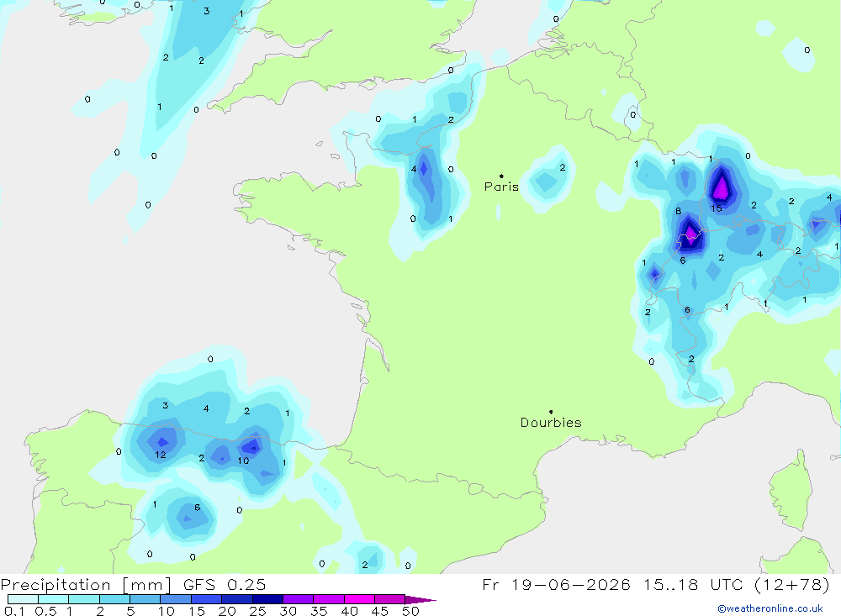Click the legend scale label '25'
The image size is (841, 616).
pyautogui.click(x=257, y=611)
